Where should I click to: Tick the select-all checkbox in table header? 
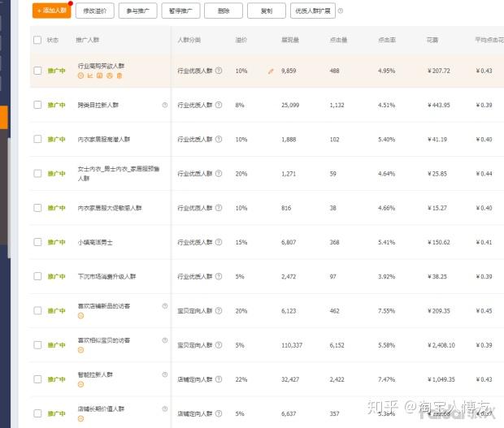click(37, 40)
